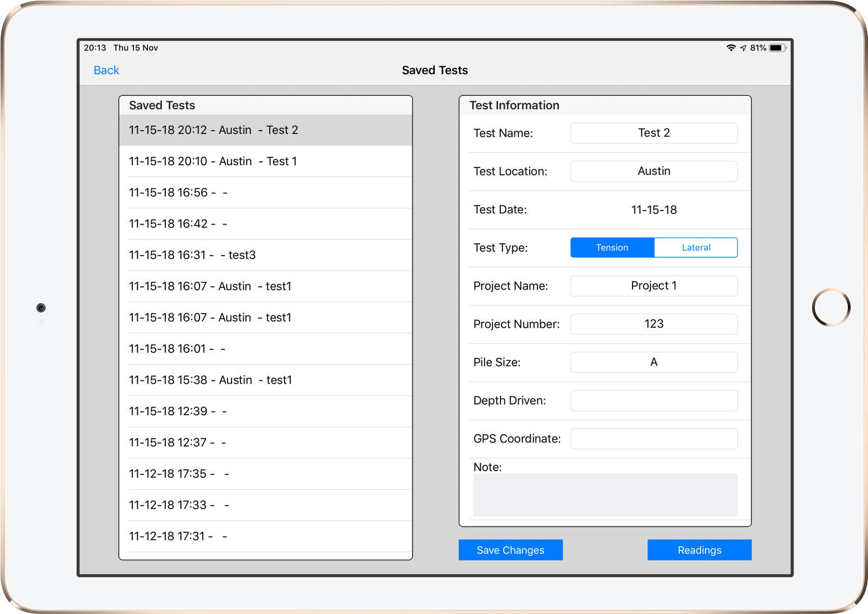Tap the iPad home button

(831, 308)
